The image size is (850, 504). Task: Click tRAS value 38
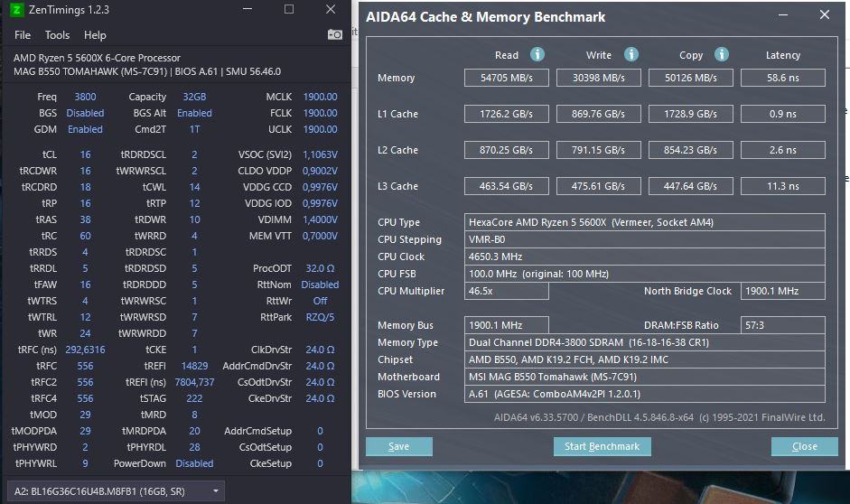[85, 219]
